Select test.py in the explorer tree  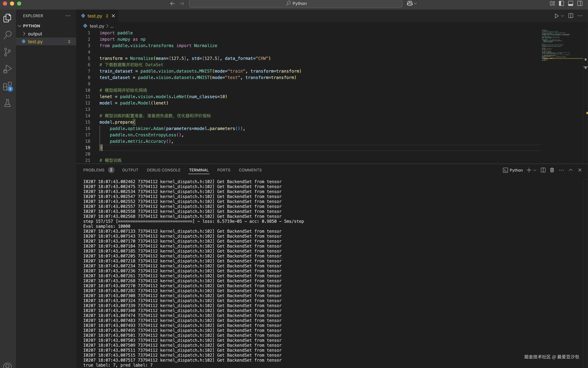point(35,42)
